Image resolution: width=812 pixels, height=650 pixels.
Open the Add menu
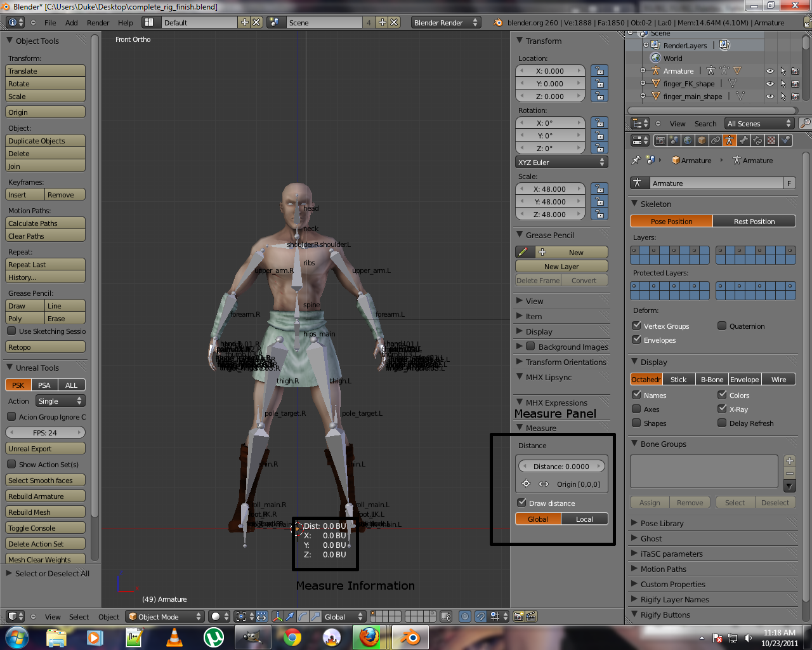point(72,23)
